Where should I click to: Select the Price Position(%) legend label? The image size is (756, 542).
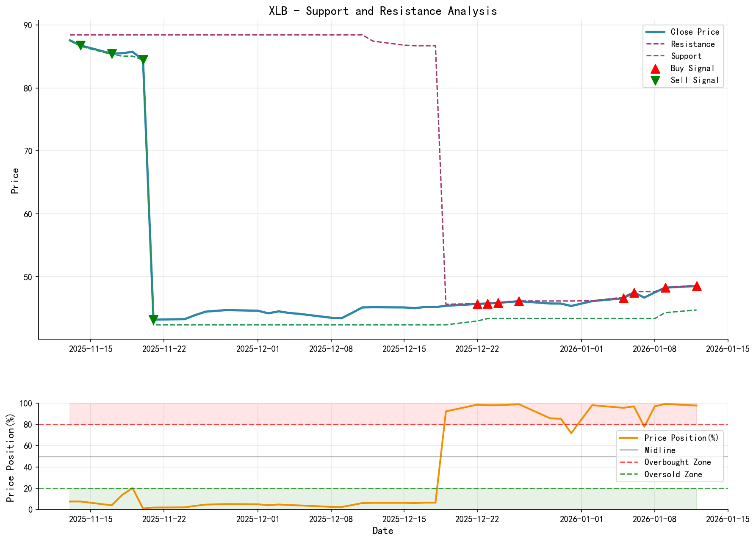[x=681, y=438]
